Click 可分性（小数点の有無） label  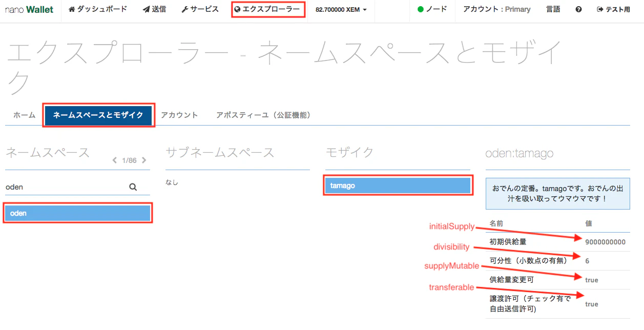[529, 261]
